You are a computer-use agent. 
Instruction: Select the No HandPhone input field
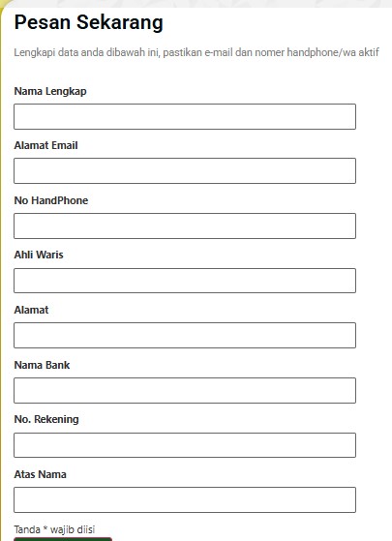click(185, 226)
